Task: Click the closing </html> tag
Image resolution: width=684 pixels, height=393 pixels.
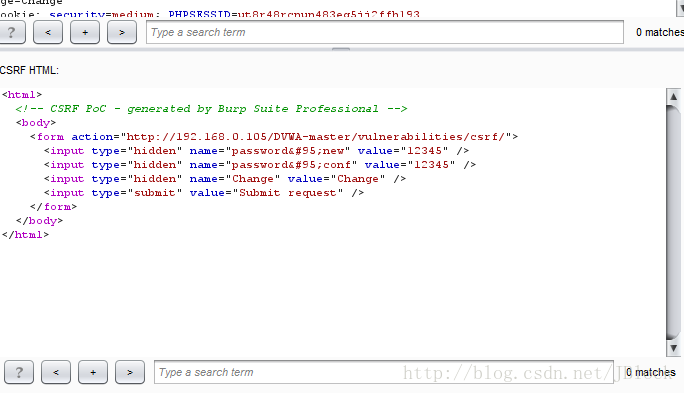Action: 25,234
